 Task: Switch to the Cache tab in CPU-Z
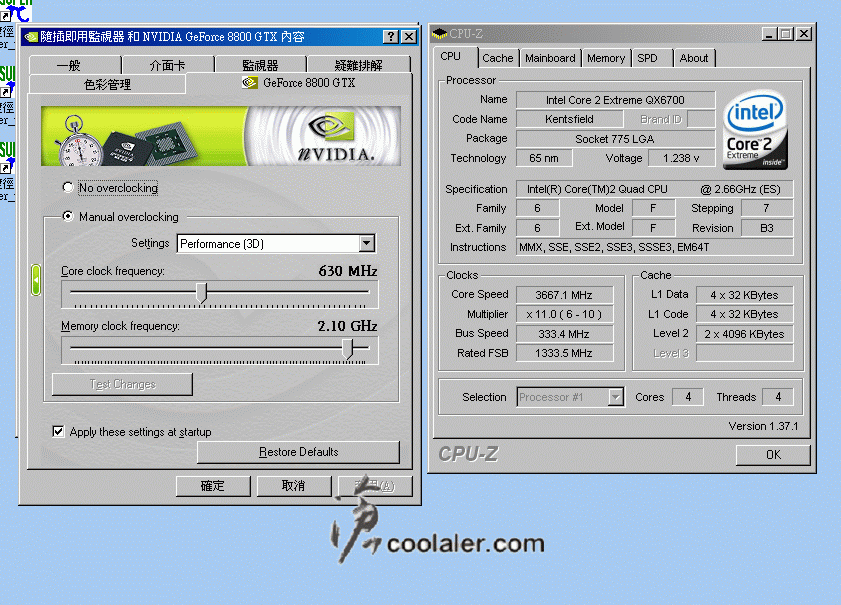point(498,58)
